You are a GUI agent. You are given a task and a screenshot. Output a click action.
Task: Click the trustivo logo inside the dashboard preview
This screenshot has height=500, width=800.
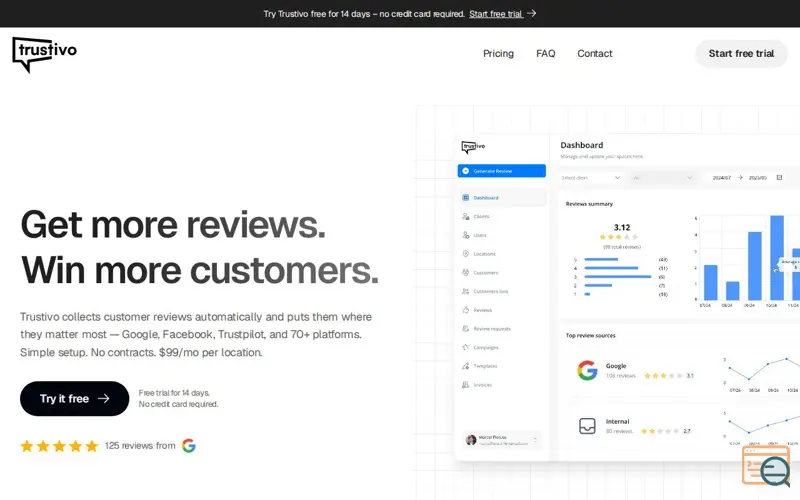[x=473, y=147]
